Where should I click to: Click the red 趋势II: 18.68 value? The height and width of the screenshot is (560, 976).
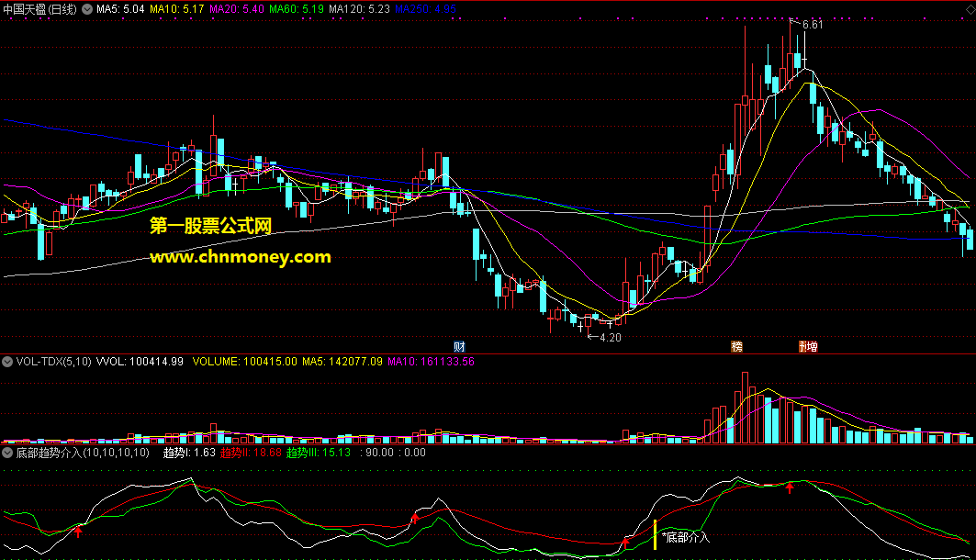pos(251,453)
